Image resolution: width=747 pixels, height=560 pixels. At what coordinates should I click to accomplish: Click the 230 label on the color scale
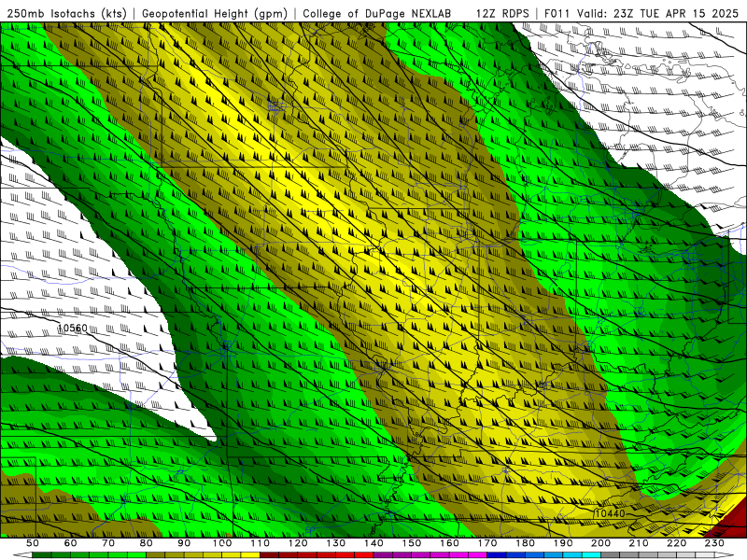tap(714, 543)
